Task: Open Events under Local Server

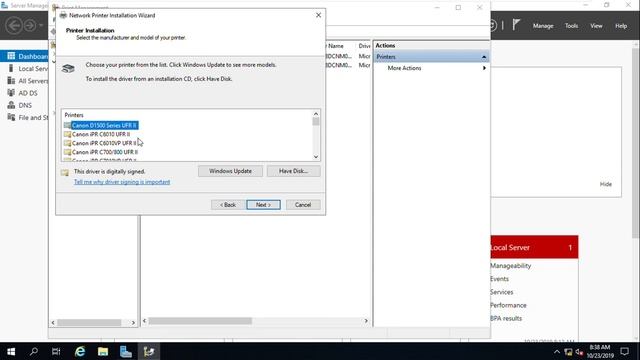Action: pyautogui.click(x=499, y=279)
